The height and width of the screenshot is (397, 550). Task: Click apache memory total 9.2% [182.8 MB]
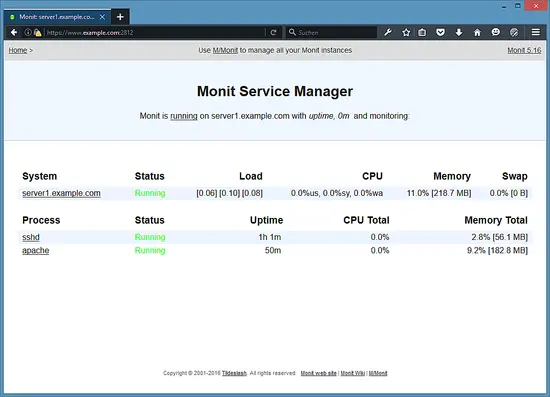[x=497, y=250]
